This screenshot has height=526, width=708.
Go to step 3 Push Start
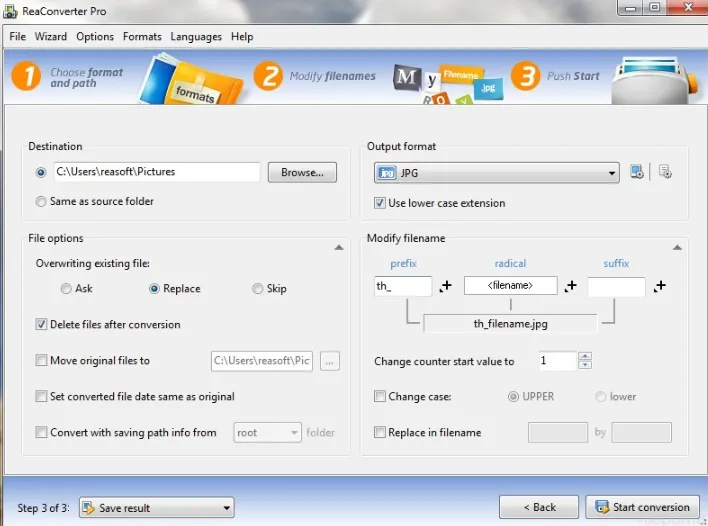point(555,76)
